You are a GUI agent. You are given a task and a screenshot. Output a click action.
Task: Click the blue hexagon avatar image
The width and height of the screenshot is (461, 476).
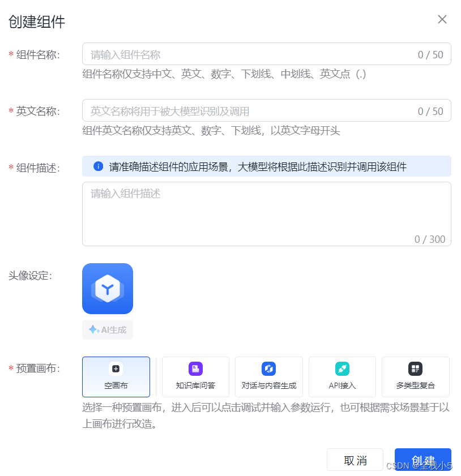click(x=108, y=289)
